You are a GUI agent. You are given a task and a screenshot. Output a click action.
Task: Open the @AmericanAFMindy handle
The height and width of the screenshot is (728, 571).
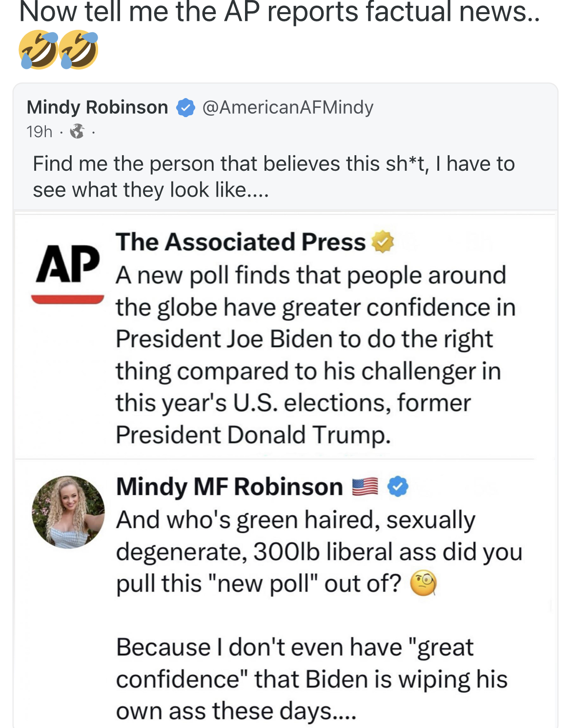tap(287, 107)
